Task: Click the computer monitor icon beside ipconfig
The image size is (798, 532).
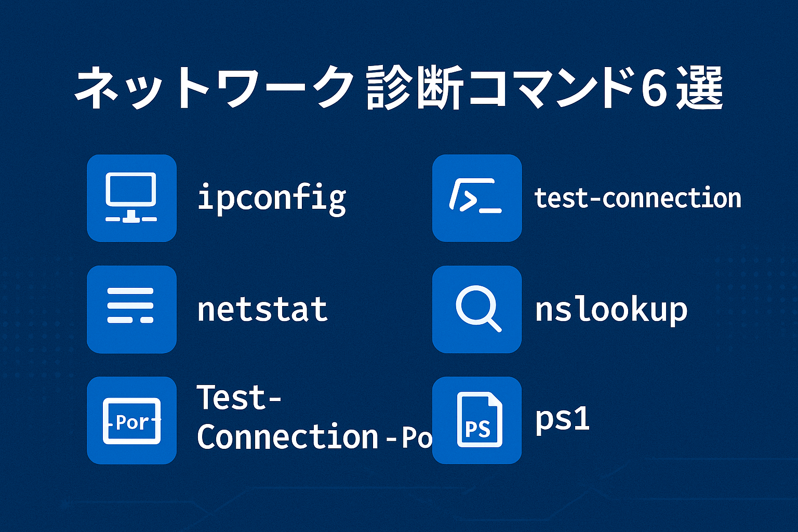Action: pos(131,198)
